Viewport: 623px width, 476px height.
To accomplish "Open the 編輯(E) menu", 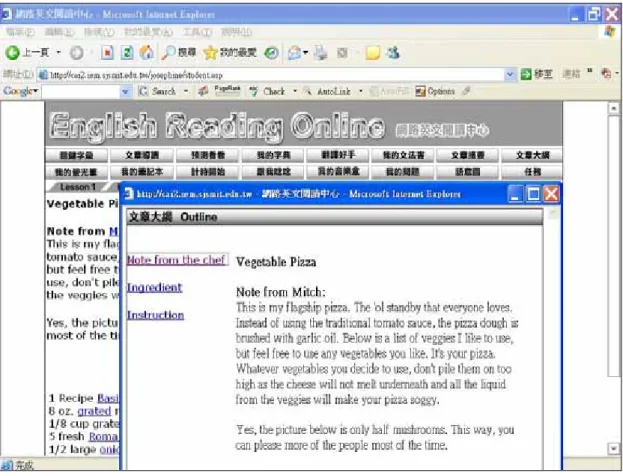I will tap(59, 32).
